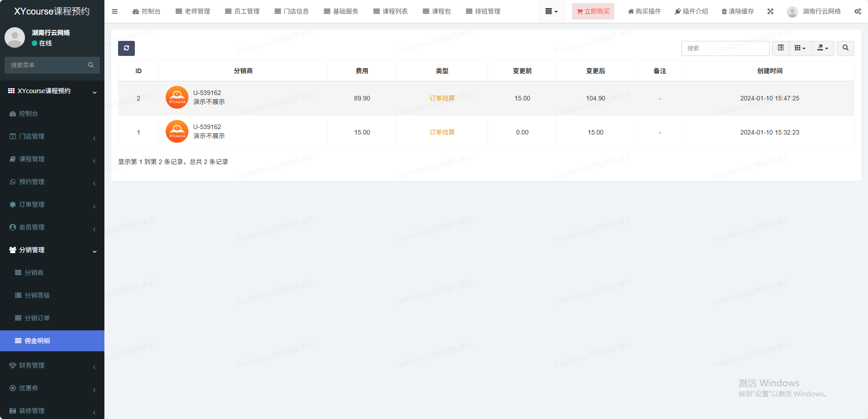This screenshot has height=419, width=868.
Task: Clear cache using trash icon item
Action: pyautogui.click(x=738, y=11)
